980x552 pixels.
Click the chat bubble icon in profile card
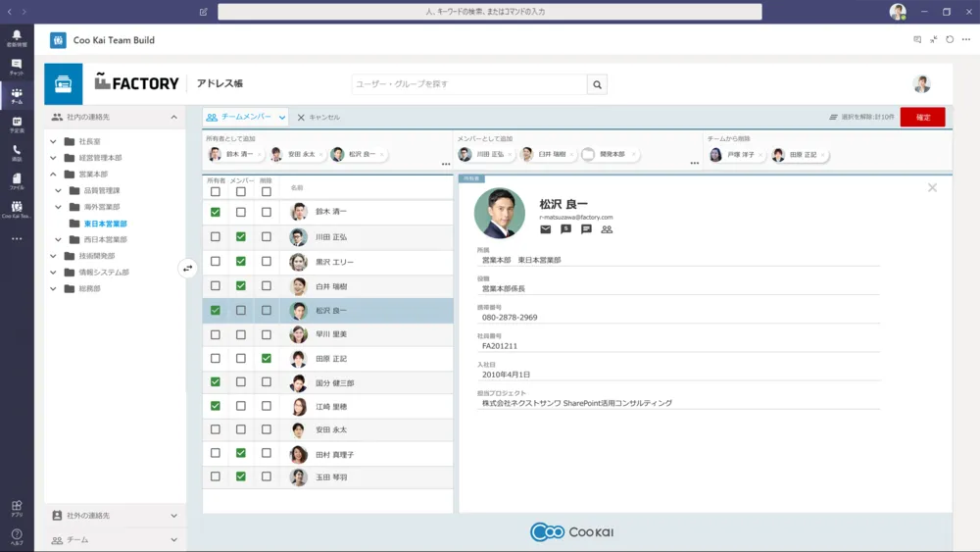click(x=586, y=229)
